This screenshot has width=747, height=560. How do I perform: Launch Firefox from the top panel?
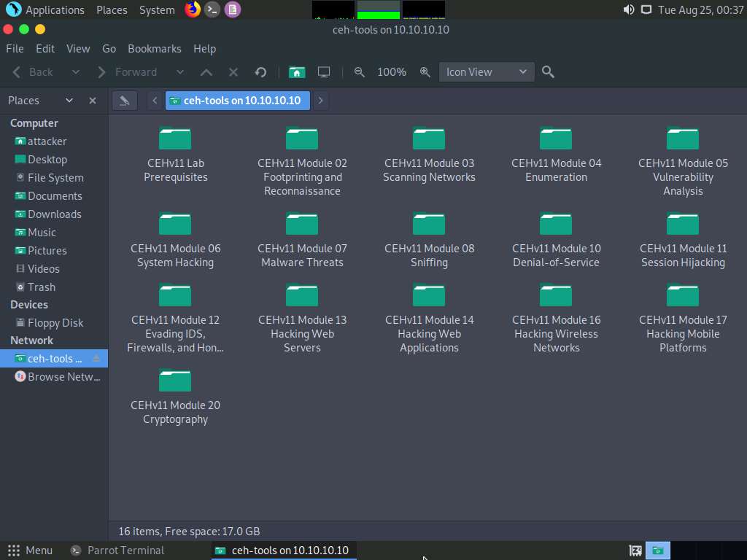193,9
